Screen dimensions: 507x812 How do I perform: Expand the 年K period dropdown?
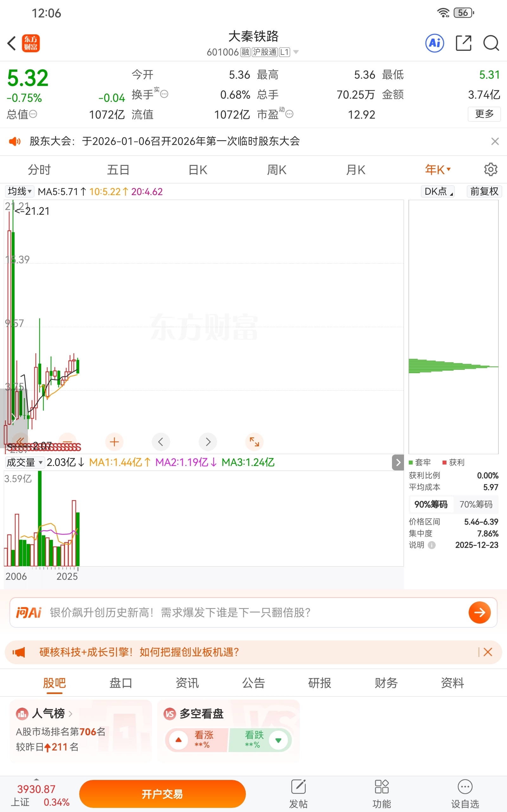[438, 170]
